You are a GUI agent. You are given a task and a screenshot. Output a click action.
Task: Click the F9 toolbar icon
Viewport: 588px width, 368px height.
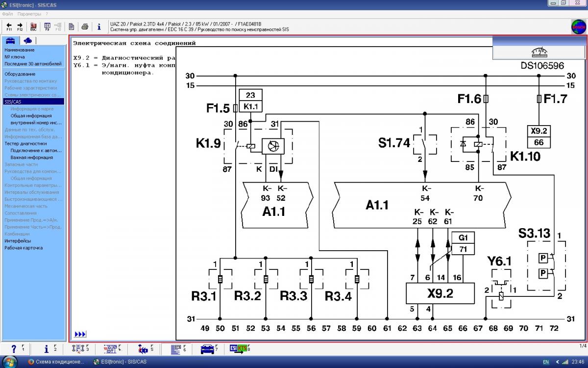pyautogui.click(x=48, y=26)
